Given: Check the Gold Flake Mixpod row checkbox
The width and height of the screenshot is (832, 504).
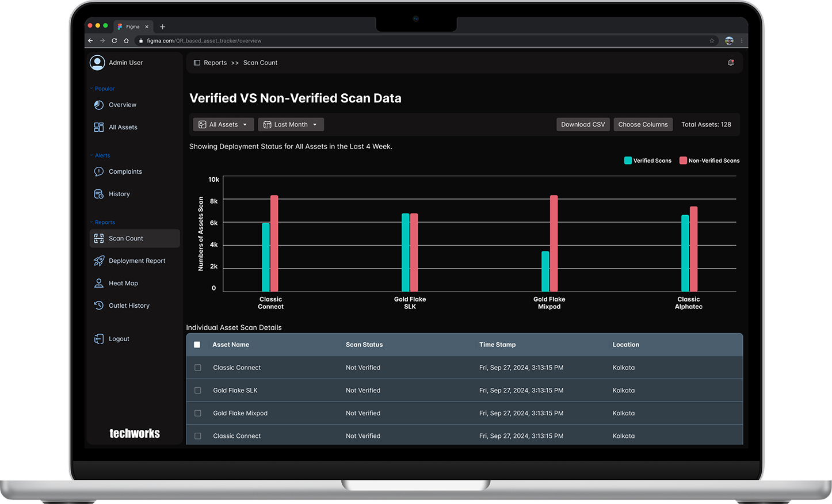Looking at the screenshot, I should 198,413.
